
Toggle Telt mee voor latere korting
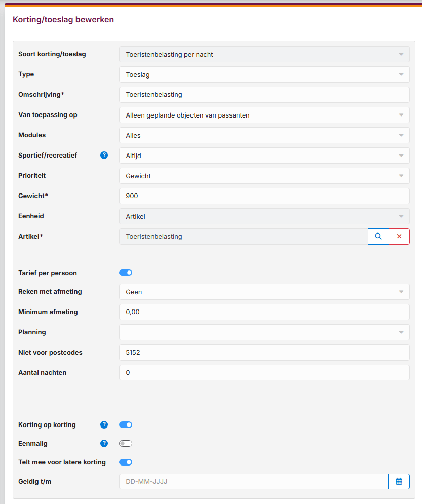coord(126,462)
